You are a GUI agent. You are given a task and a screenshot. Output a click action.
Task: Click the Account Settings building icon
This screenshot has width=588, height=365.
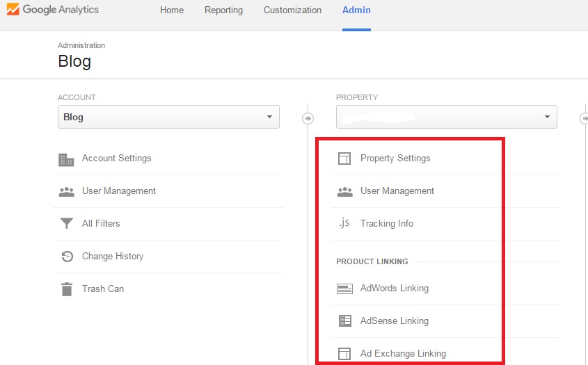coord(66,159)
